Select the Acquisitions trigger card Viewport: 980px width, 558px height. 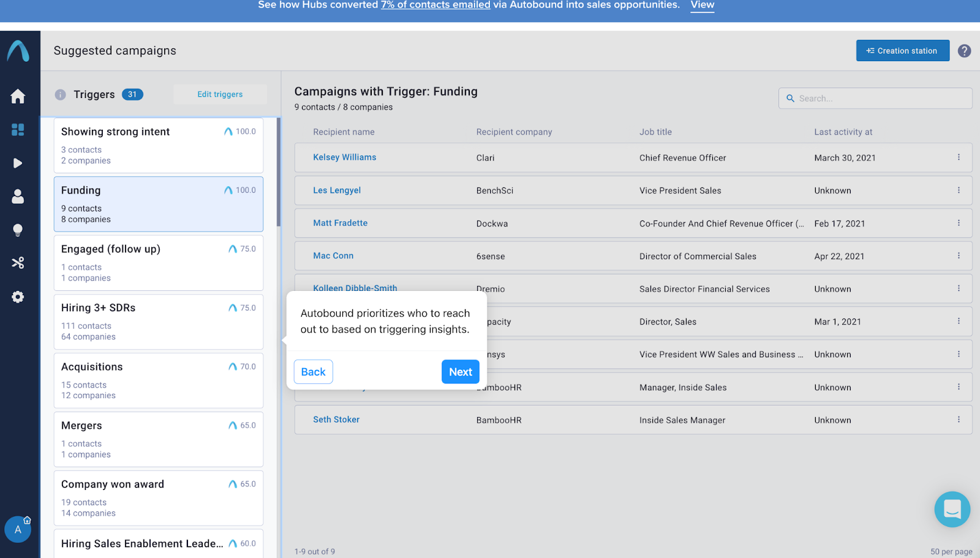(159, 381)
